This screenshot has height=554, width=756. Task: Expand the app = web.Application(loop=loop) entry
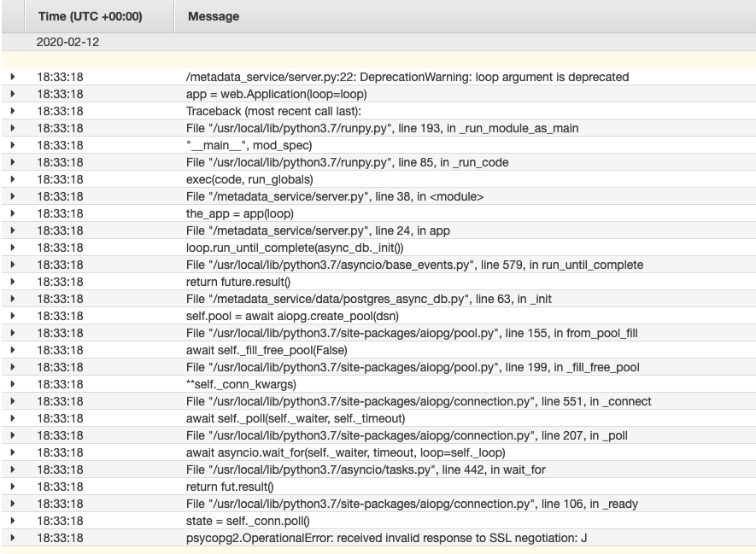[x=11, y=94]
